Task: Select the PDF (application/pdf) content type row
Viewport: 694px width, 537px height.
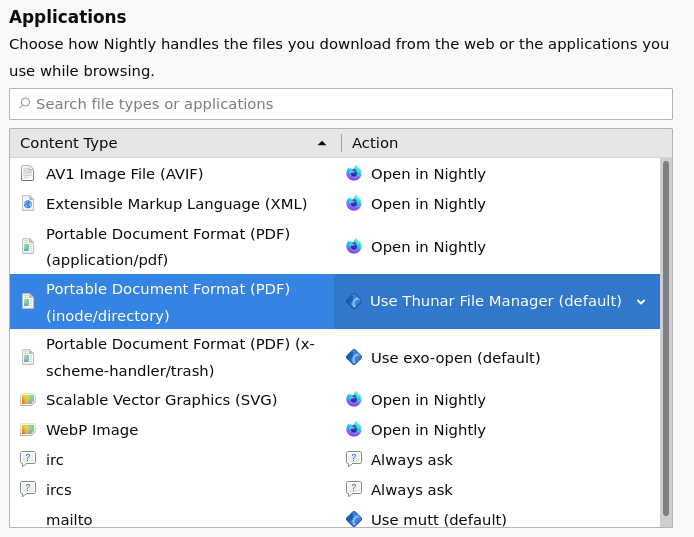Action: click(168, 247)
